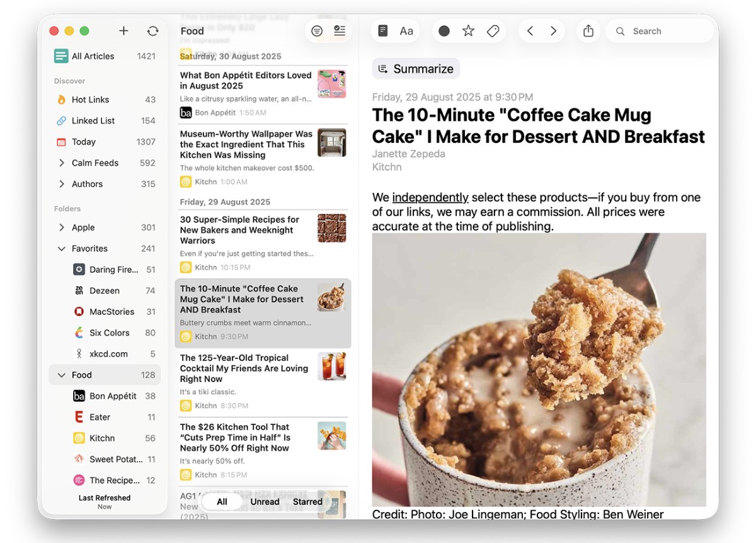Go to next article with right chevron

(553, 31)
